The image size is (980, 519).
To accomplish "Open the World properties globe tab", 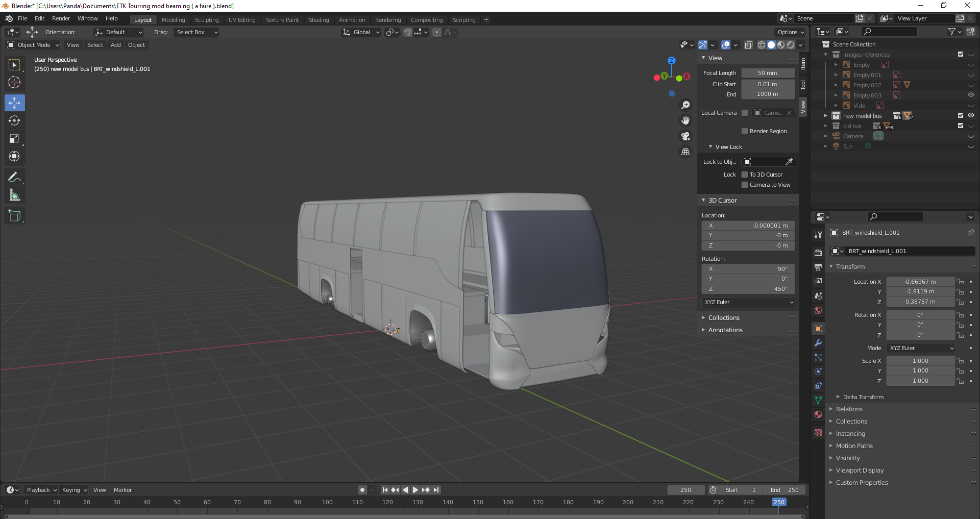I will point(818,310).
